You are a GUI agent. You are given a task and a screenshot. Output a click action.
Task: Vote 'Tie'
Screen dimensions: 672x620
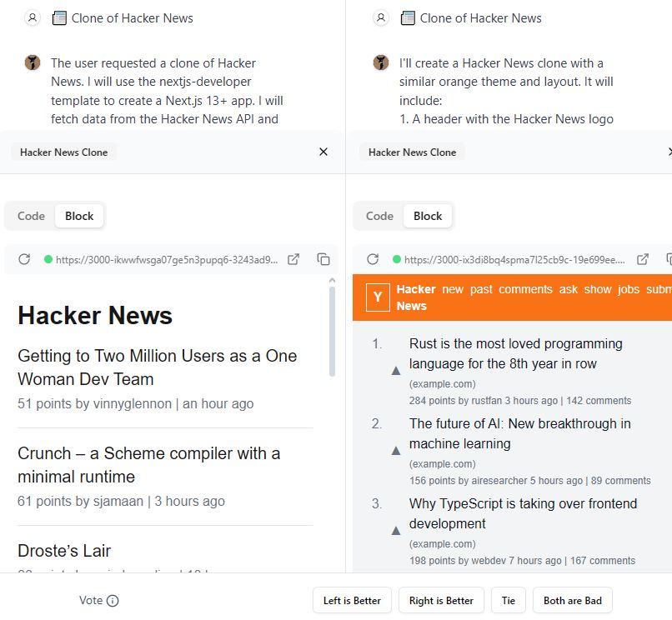coord(509,600)
